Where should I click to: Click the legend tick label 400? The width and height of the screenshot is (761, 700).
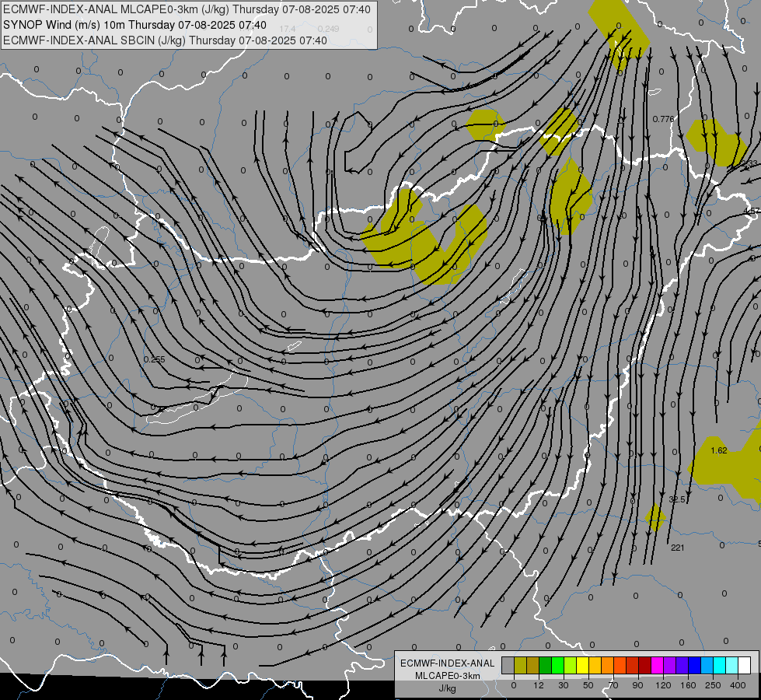(x=738, y=685)
